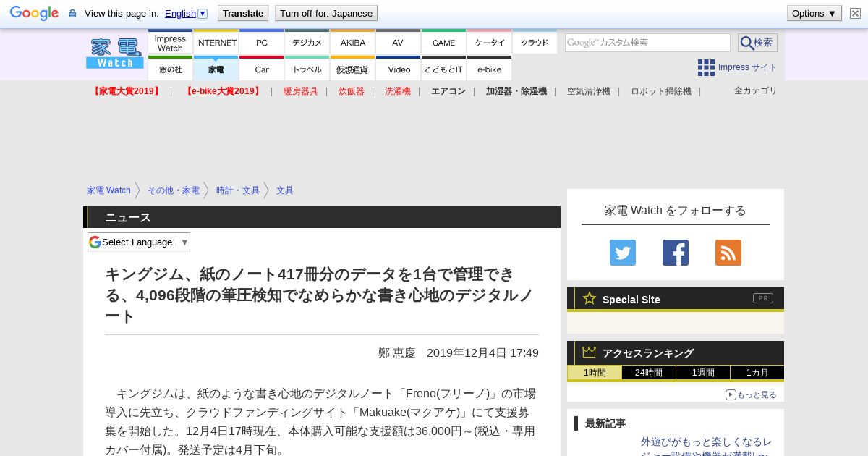Click the magnifier search button
Screen dimensions: 868x456
point(757,43)
